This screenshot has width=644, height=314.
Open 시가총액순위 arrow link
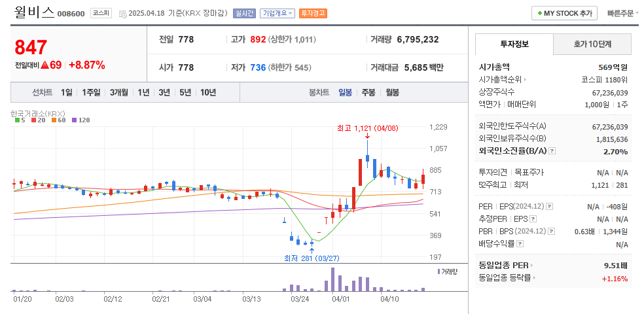[526, 80]
